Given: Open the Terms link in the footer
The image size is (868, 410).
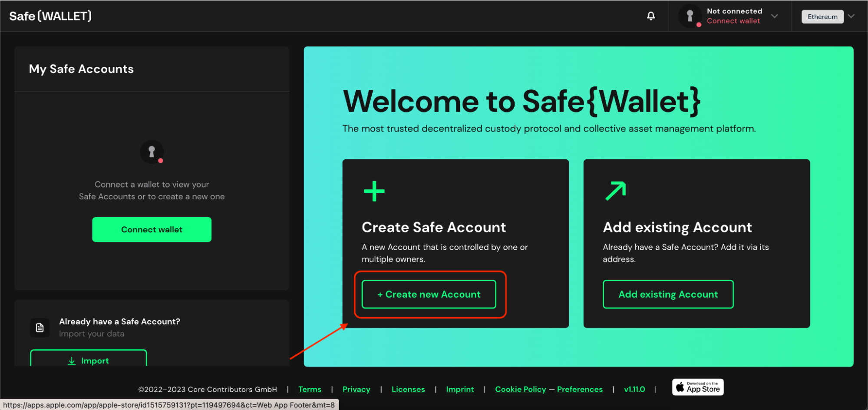Looking at the screenshot, I should [310, 389].
